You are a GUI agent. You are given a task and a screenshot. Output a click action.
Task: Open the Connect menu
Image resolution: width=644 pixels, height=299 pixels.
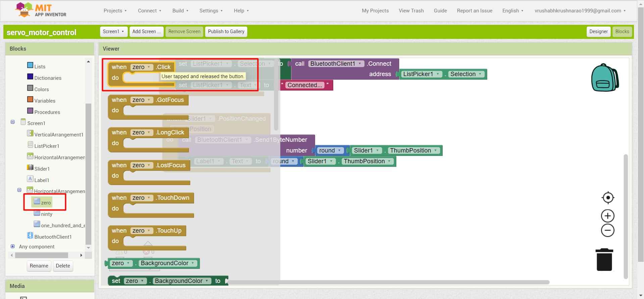[x=150, y=11]
